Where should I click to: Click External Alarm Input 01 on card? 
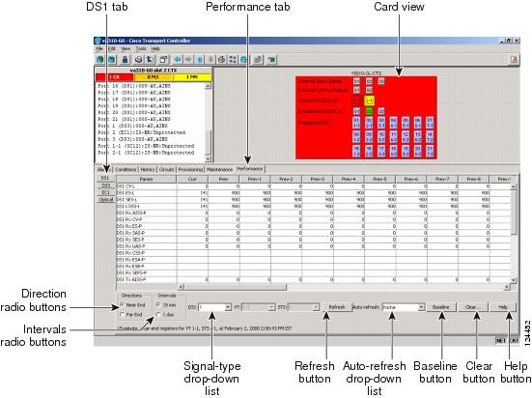[356, 81]
